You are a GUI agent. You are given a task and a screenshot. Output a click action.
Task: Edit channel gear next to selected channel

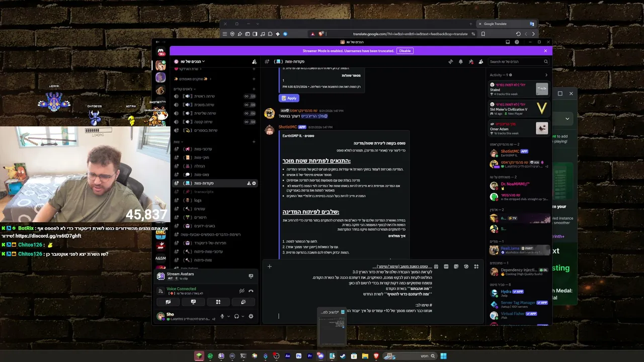[x=254, y=183]
